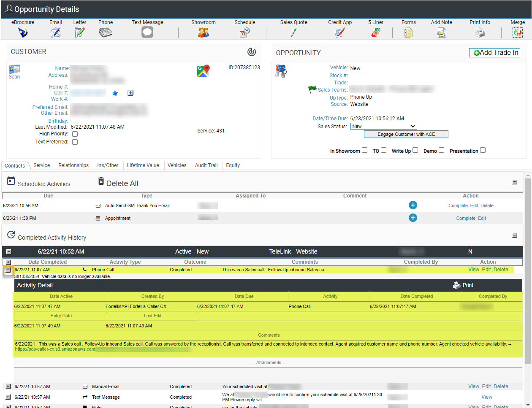Collapse the 6/22/21 10:52 AM Active - New group
Viewport: 532px width, 408px height.
point(8,252)
